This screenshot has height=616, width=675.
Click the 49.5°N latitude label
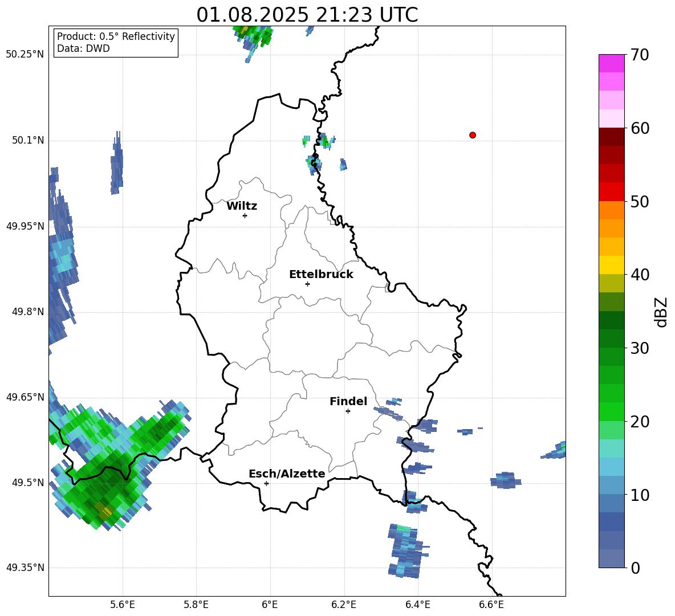[28, 483]
